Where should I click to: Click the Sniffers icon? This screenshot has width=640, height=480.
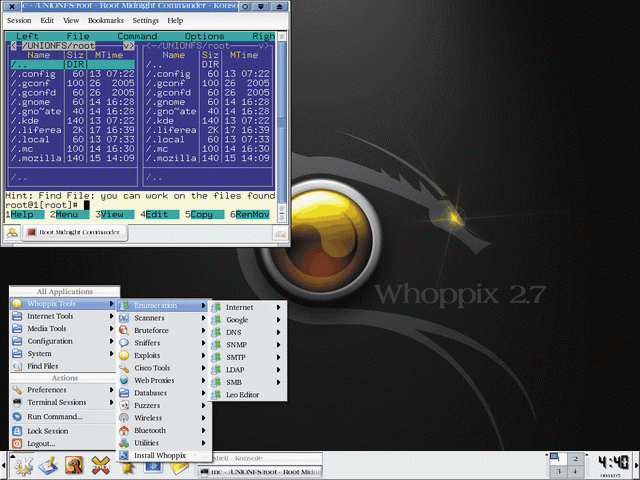(124, 343)
